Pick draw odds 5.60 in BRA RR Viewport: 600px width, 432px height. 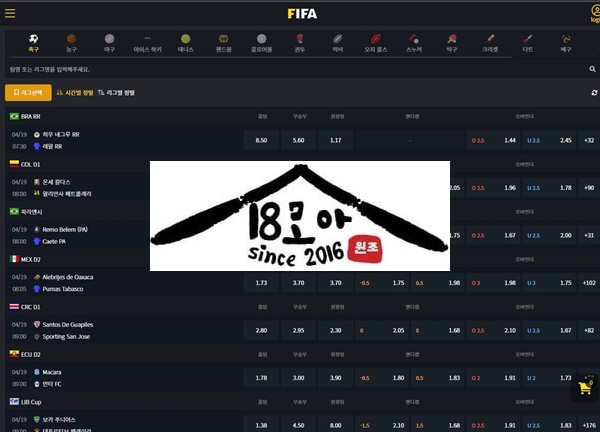pos(298,140)
